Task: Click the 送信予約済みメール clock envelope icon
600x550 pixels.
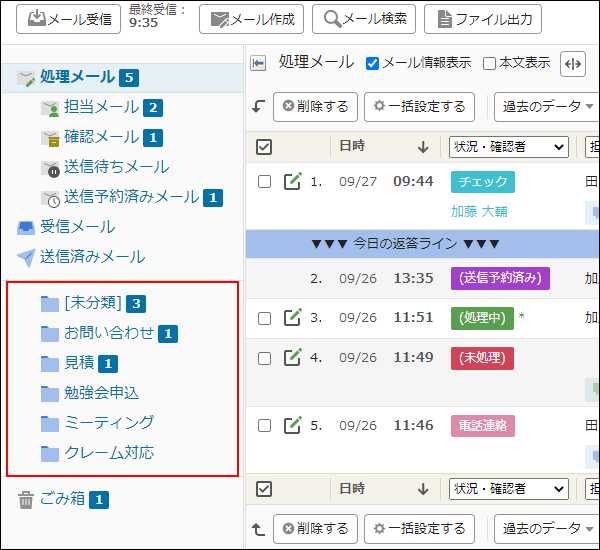Action: point(50,199)
